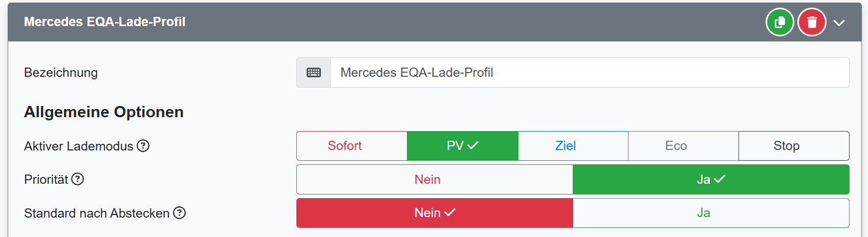Click the Mercedes EQA-Lade-Profil header title

[104, 22]
